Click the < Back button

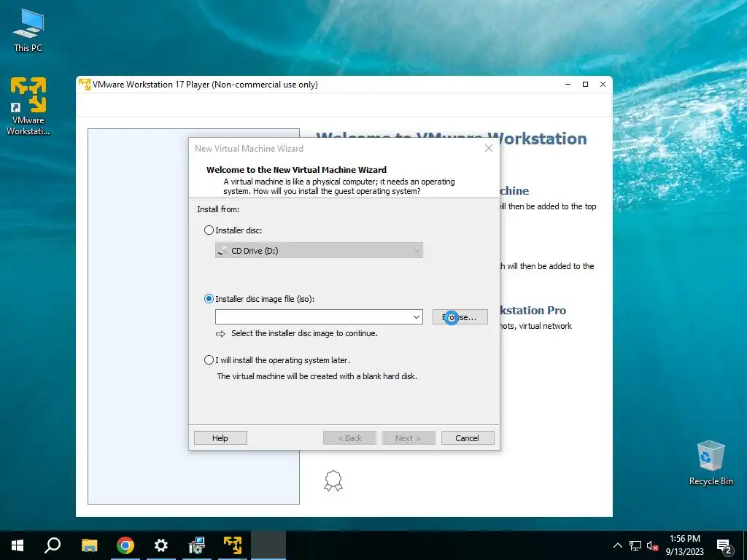tap(349, 438)
